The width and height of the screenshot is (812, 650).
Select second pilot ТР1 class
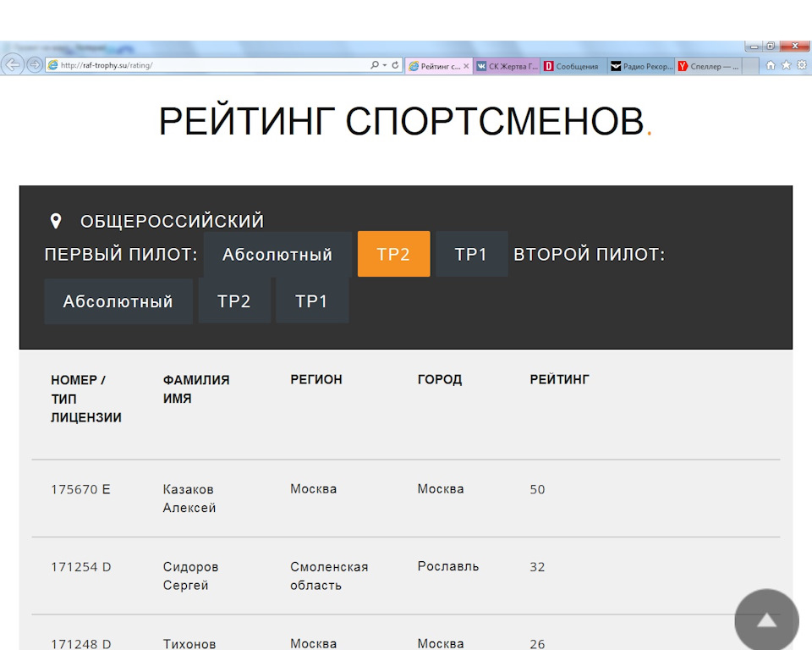tap(312, 300)
